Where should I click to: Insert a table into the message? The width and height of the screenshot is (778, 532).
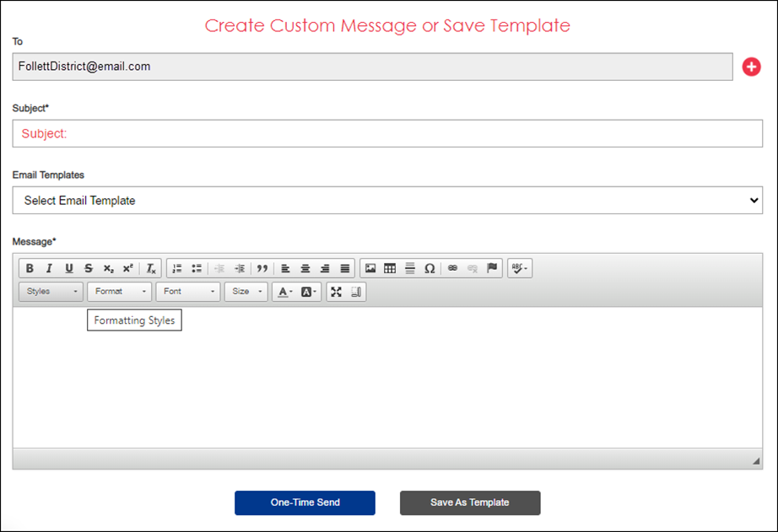coord(390,269)
